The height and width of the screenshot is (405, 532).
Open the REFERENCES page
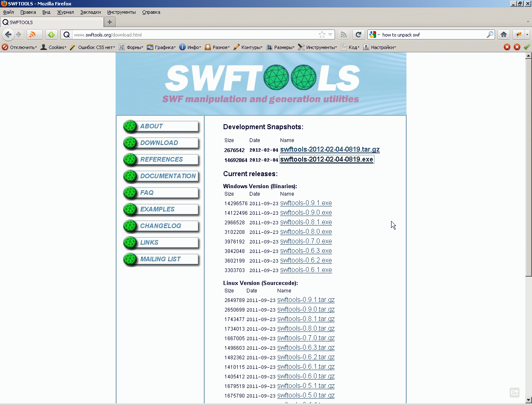pyautogui.click(x=161, y=160)
